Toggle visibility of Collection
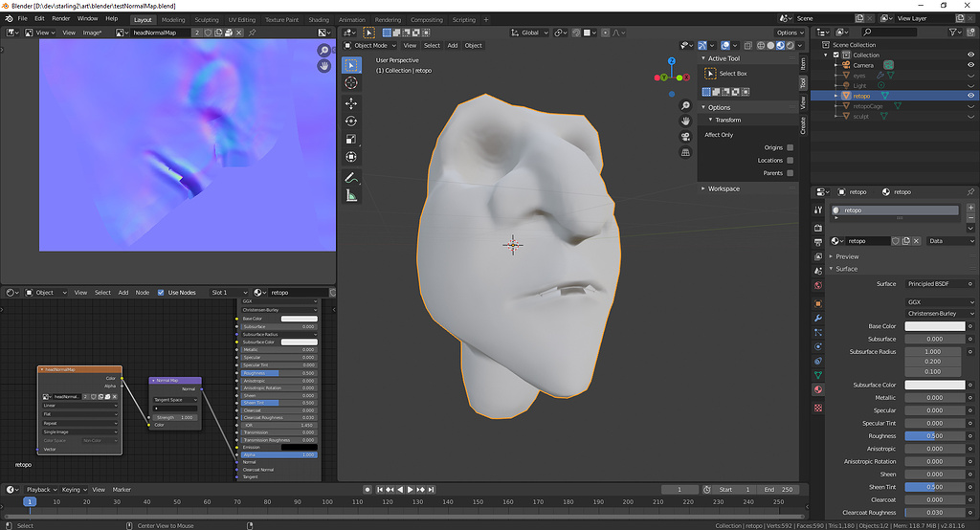 tap(970, 55)
